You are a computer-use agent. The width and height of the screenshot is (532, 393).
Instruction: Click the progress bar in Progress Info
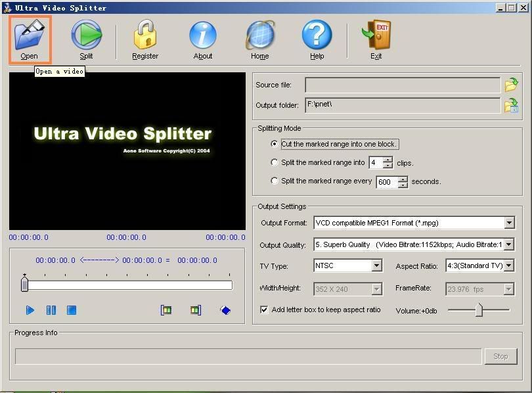[x=248, y=356]
